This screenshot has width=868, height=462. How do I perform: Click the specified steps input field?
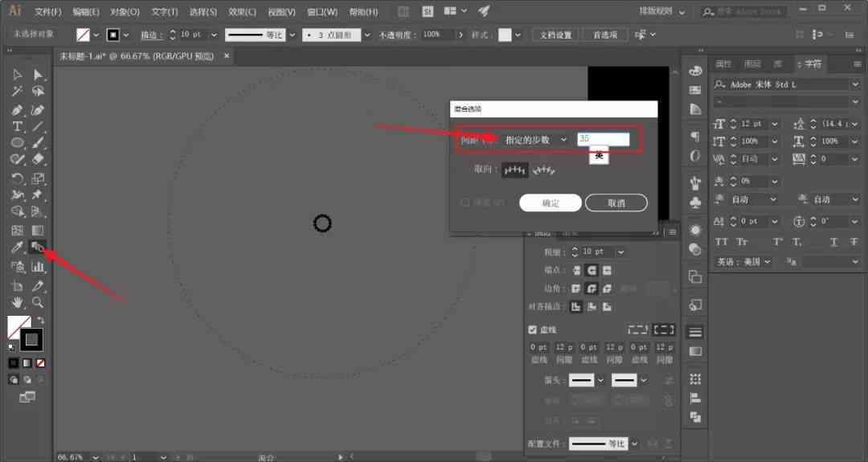(x=603, y=139)
